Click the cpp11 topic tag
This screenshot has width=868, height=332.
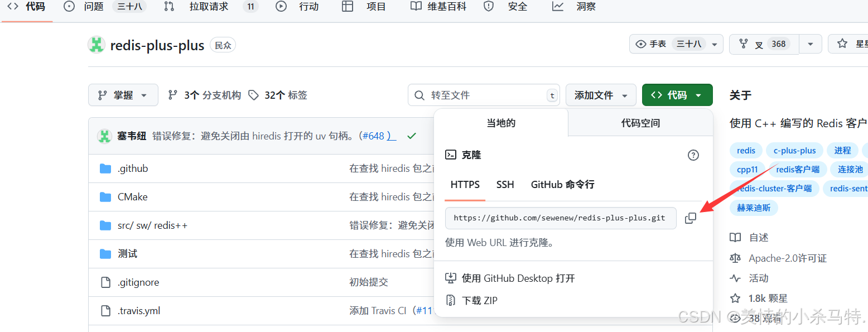[747, 170]
